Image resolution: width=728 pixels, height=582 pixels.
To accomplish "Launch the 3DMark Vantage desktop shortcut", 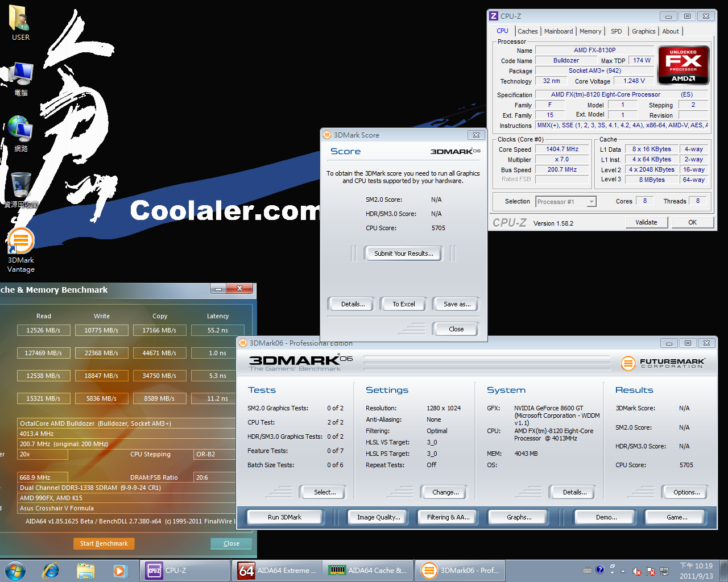I will click(x=20, y=251).
